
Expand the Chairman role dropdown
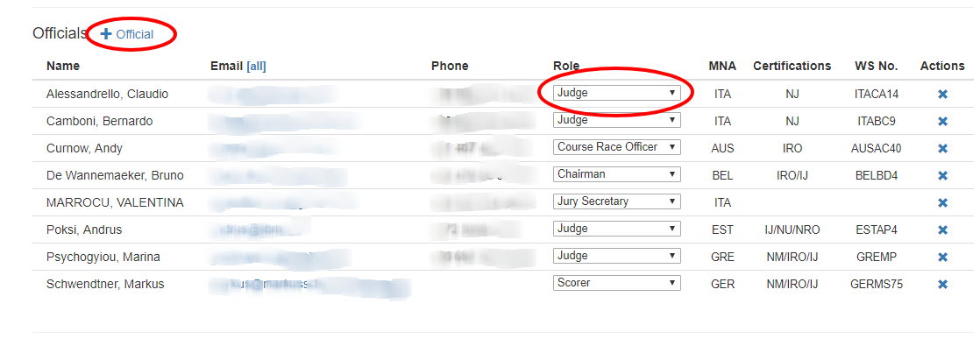617,174
